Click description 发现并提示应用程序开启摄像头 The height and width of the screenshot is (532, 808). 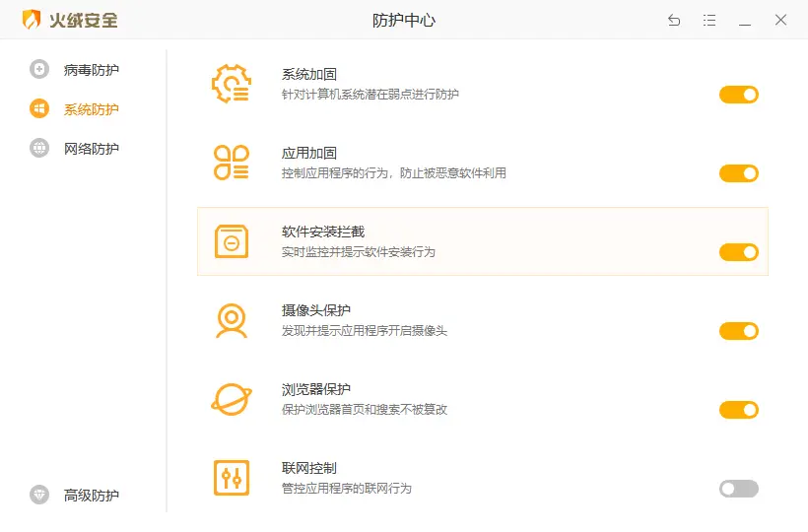point(365,331)
